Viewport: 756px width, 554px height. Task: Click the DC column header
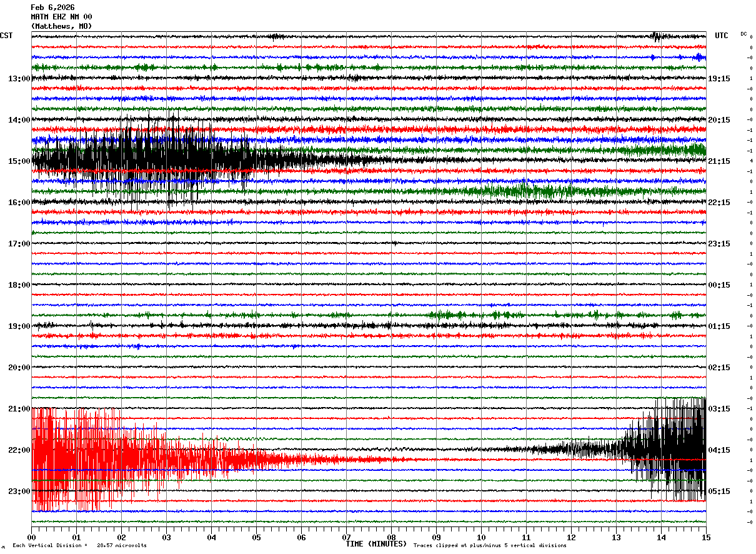[744, 34]
